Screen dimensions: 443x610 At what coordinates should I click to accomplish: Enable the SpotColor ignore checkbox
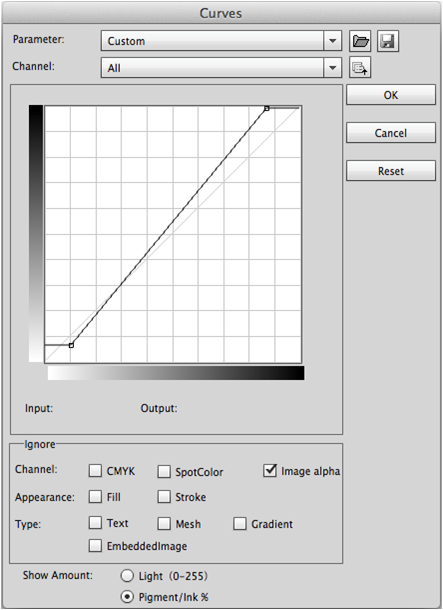[164, 472]
